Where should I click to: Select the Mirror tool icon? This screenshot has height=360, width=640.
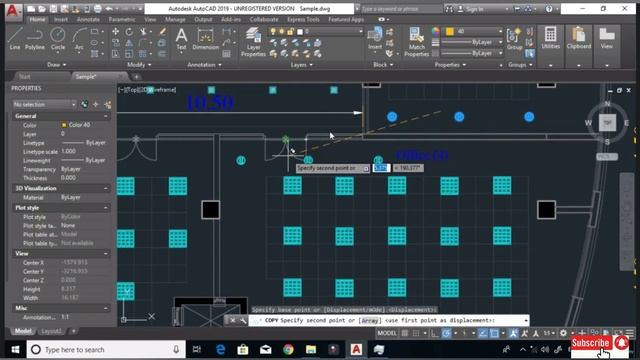(x=129, y=43)
